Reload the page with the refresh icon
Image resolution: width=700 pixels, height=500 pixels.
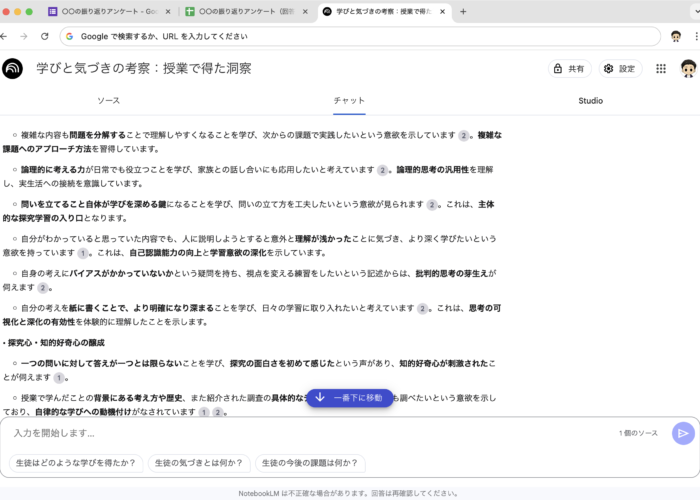click(x=45, y=37)
